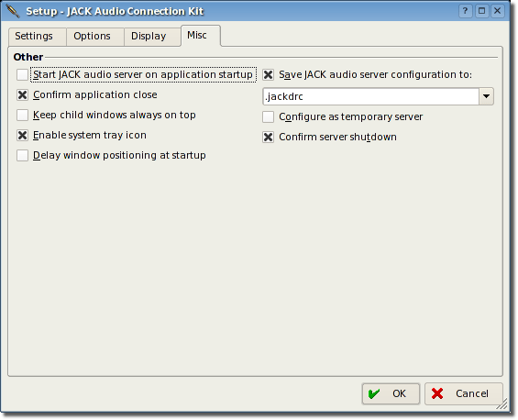Click the Misc tab
The image size is (518, 420).
[201, 35]
